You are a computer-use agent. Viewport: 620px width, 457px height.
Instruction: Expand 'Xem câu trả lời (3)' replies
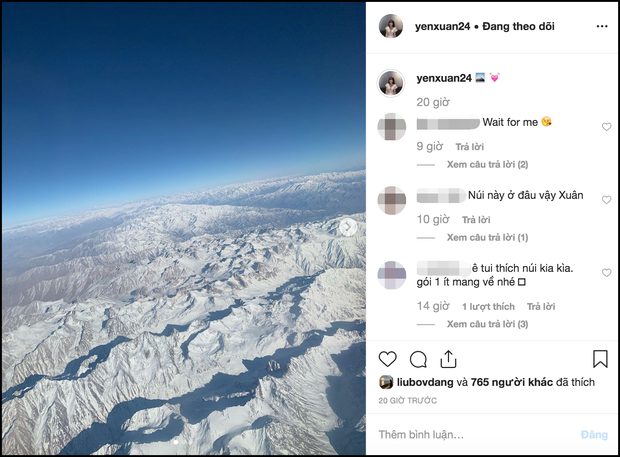[x=487, y=324]
